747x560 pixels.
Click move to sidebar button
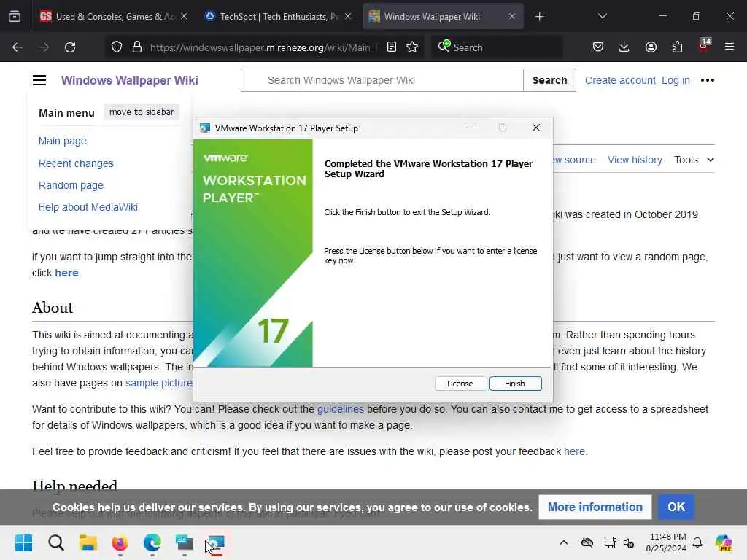tap(142, 112)
